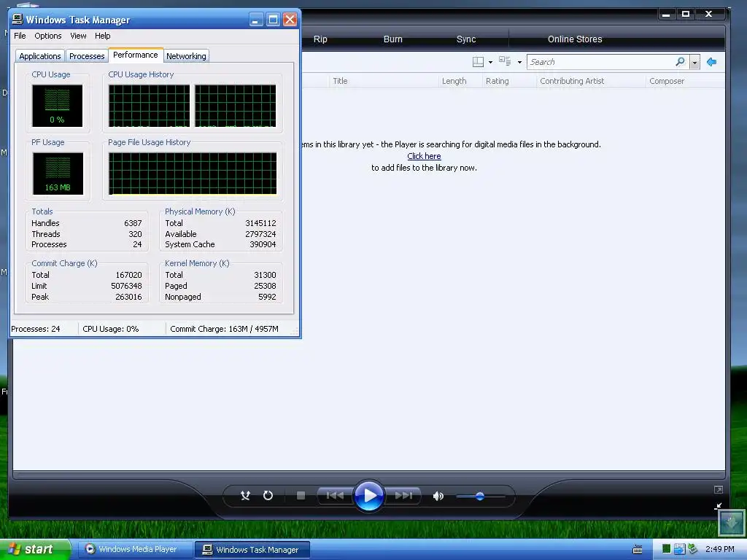This screenshot has height=560, width=747.
Task: Minimize the Windows Media Player window
Action: [x=666, y=15]
